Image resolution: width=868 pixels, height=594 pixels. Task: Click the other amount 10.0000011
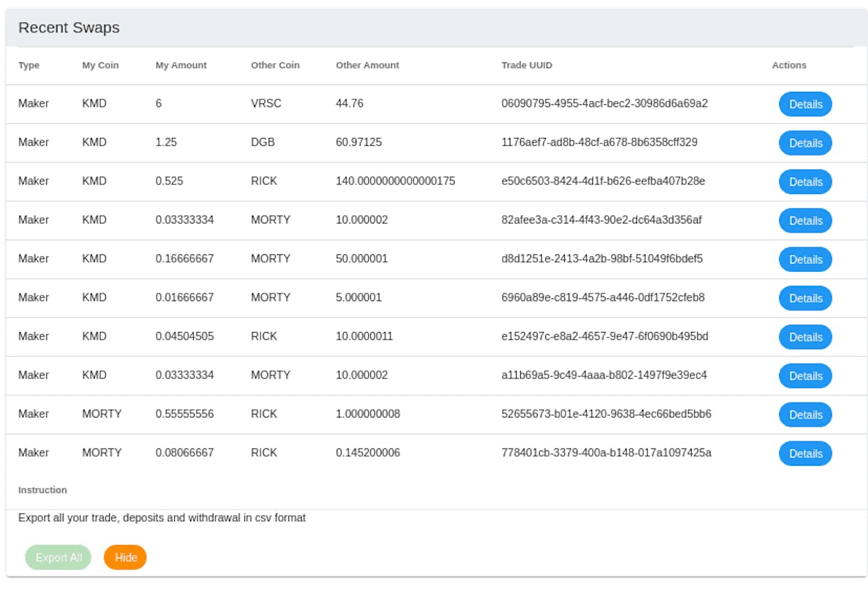tap(364, 336)
